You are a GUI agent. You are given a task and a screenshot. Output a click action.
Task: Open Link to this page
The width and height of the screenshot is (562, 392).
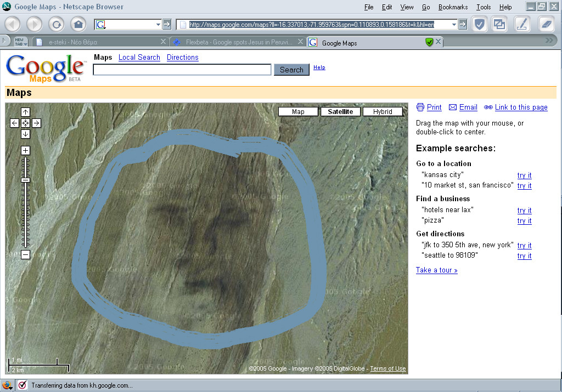521,107
